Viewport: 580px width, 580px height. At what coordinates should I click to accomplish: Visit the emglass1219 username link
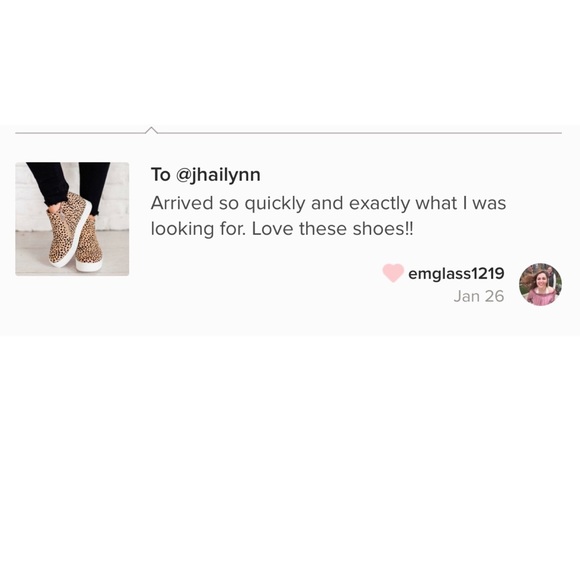pos(456,274)
